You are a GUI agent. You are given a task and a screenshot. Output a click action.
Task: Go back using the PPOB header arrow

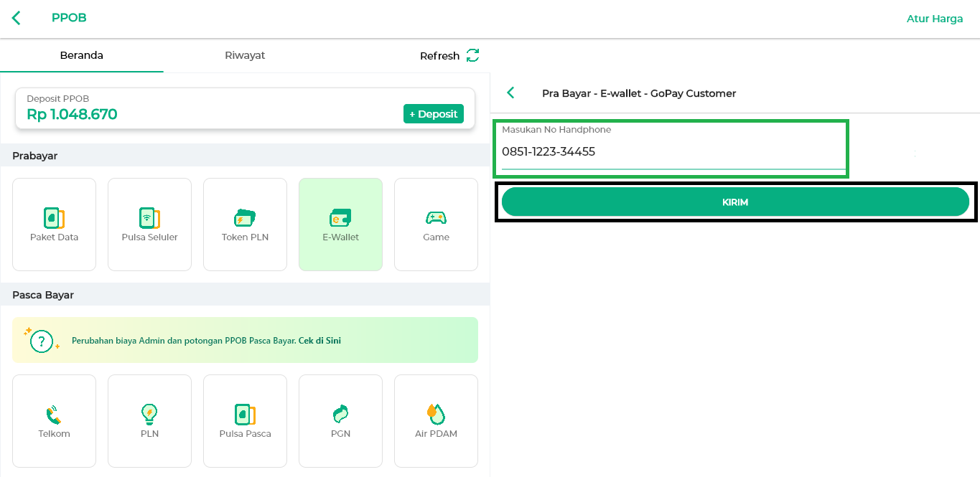[x=17, y=18]
